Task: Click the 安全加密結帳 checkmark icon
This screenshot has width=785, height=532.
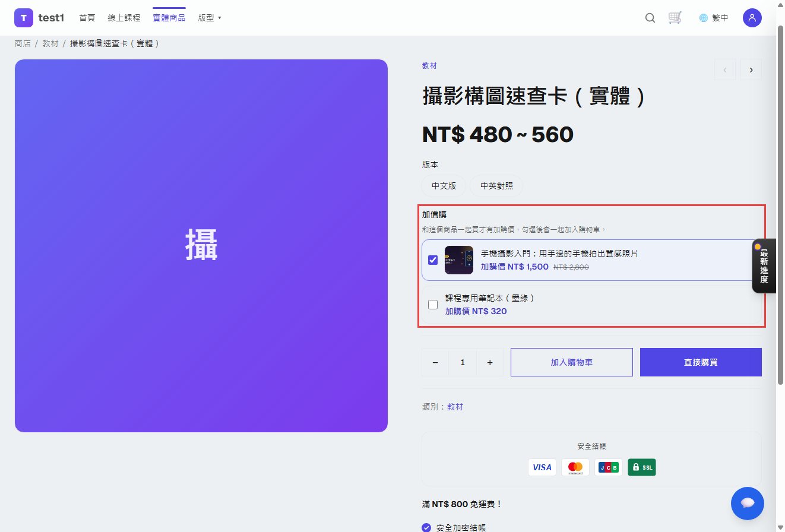Action: 426,527
